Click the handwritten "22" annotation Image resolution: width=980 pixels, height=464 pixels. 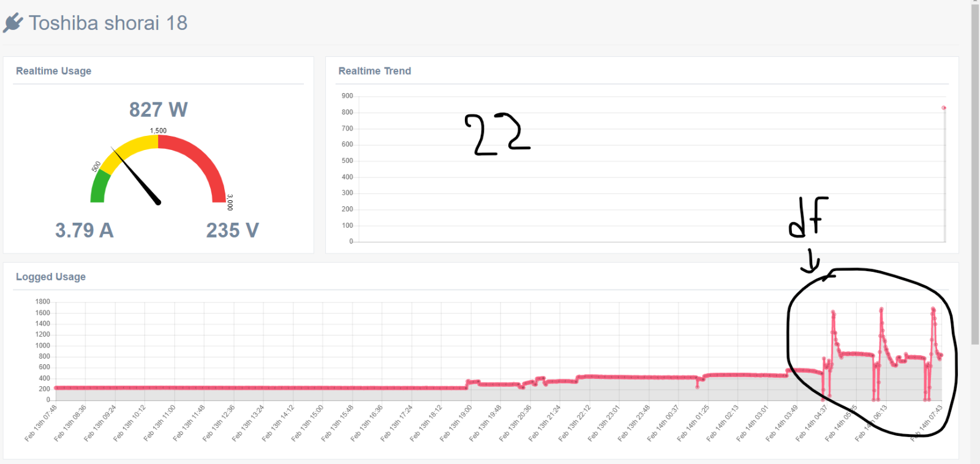(x=496, y=133)
